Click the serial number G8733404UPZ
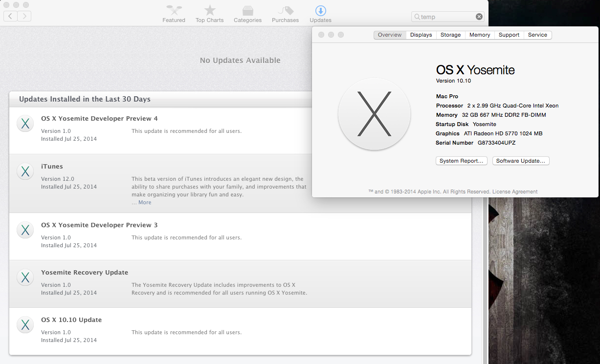 (x=496, y=143)
